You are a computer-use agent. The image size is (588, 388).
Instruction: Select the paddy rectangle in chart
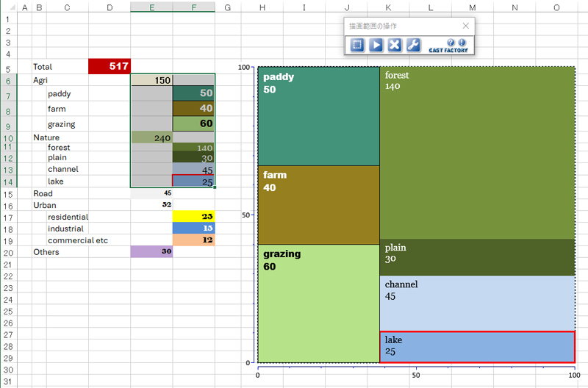pos(318,118)
